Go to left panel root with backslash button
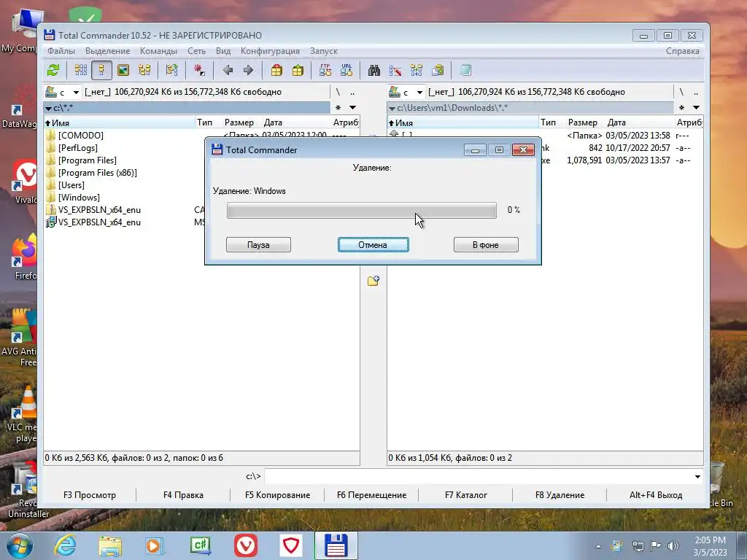Viewport: 747px width, 560px height. [338, 93]
